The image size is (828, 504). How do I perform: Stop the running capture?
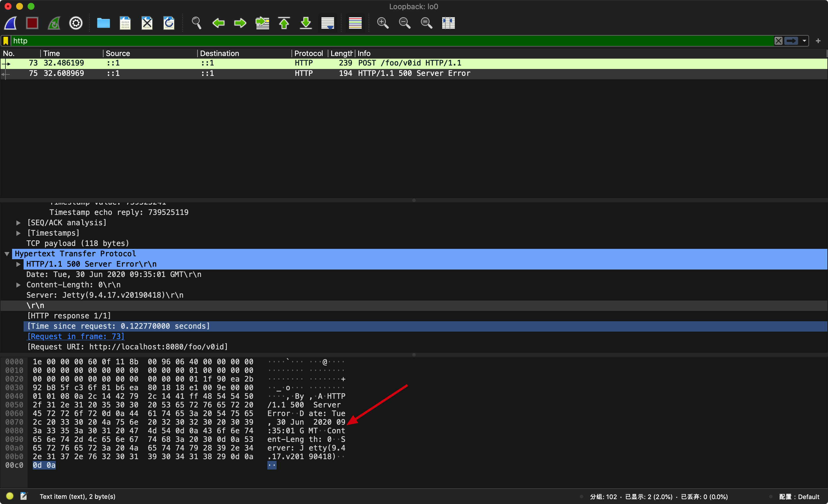pyautogui.click(x=32, y=23)
